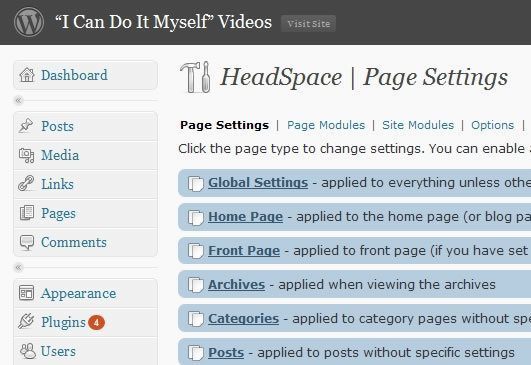Screen dimensions: 531x365
Task: Open the Archives settings link
Action: point(236,284)
